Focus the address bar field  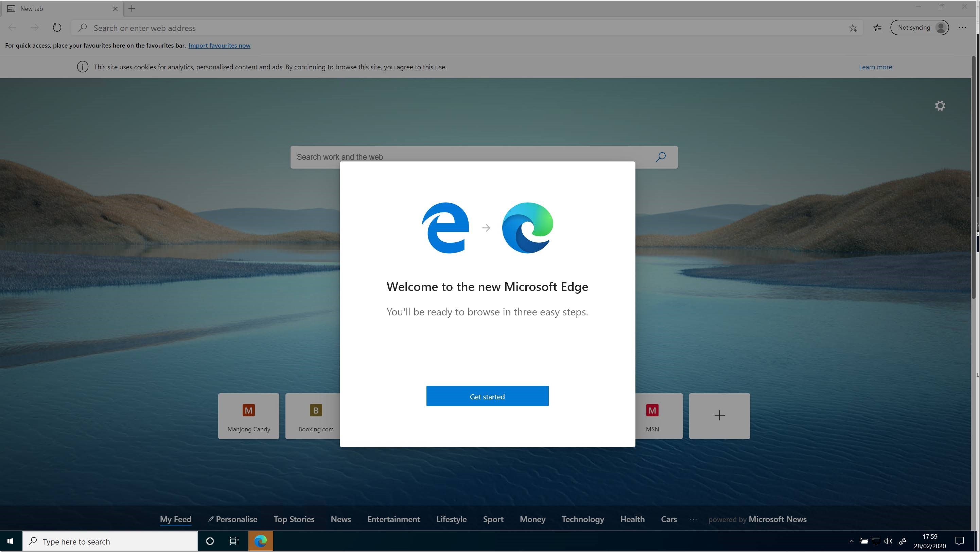pos(456,28)
